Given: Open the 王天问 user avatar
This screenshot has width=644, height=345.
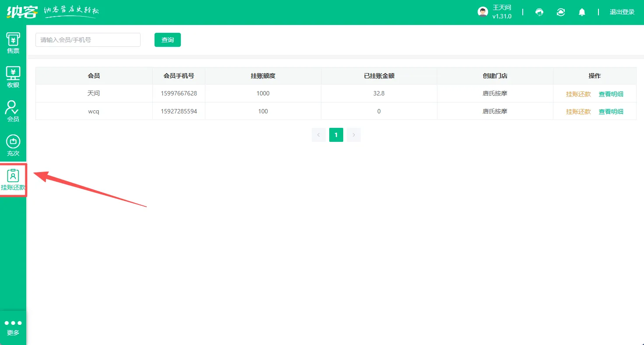Looking at the screenshot, I should pos(482,12).
